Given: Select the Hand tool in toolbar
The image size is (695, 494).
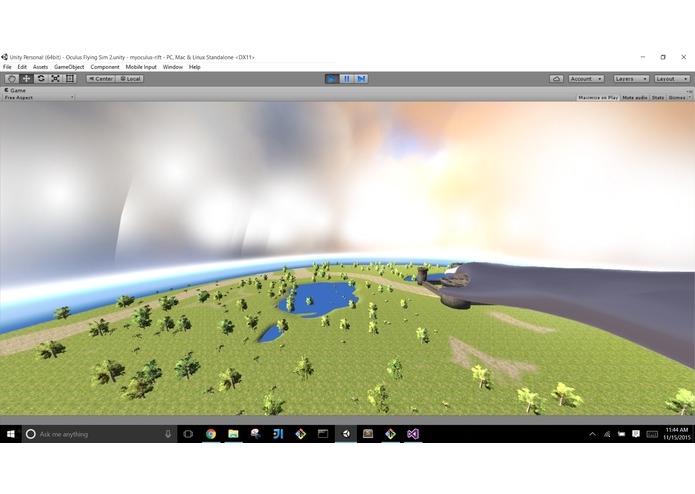Looking at the screenshot, I should tap(12, 78).
